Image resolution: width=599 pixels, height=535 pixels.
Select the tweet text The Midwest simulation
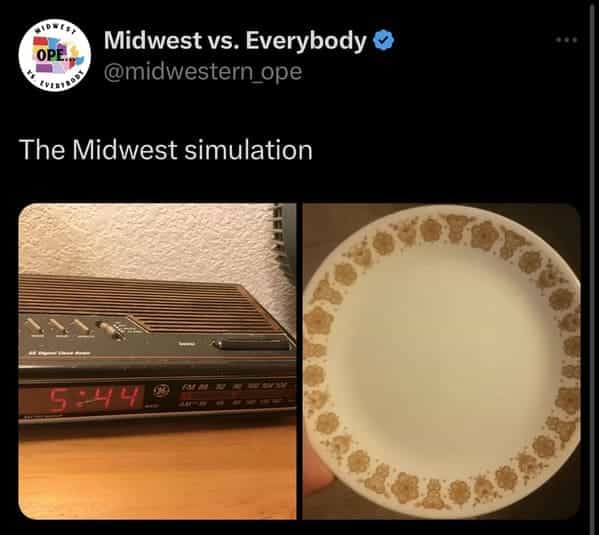click(x=165, y=149)
